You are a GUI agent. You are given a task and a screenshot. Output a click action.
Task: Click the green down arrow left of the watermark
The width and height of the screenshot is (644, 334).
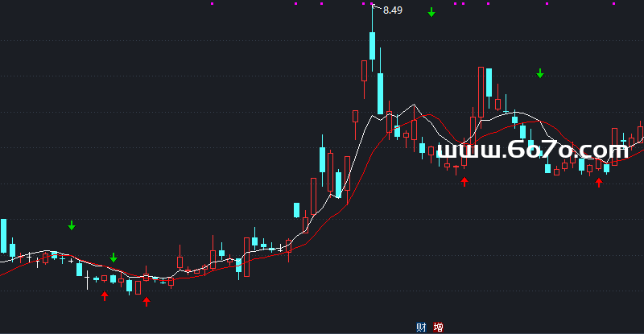[x=114, y=258]
